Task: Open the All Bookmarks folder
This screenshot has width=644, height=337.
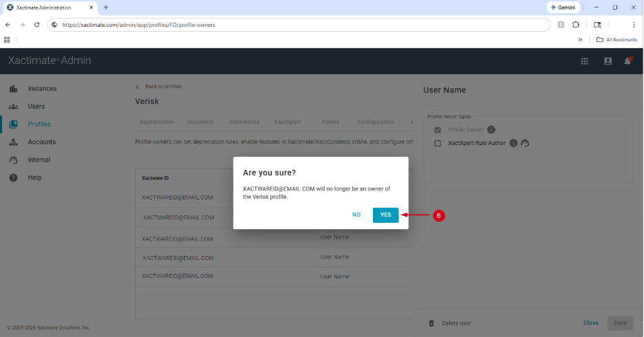Action: click(x=616, y=40)
